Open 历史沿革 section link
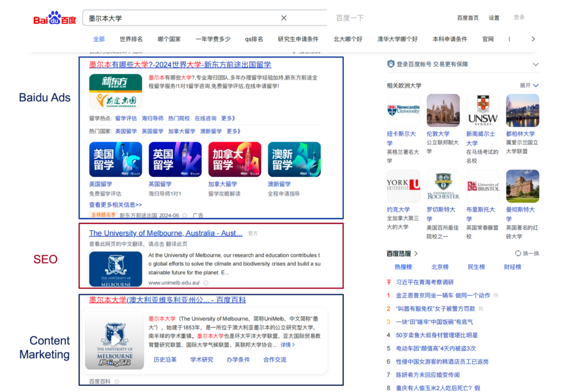 click(x=165, y=359)
